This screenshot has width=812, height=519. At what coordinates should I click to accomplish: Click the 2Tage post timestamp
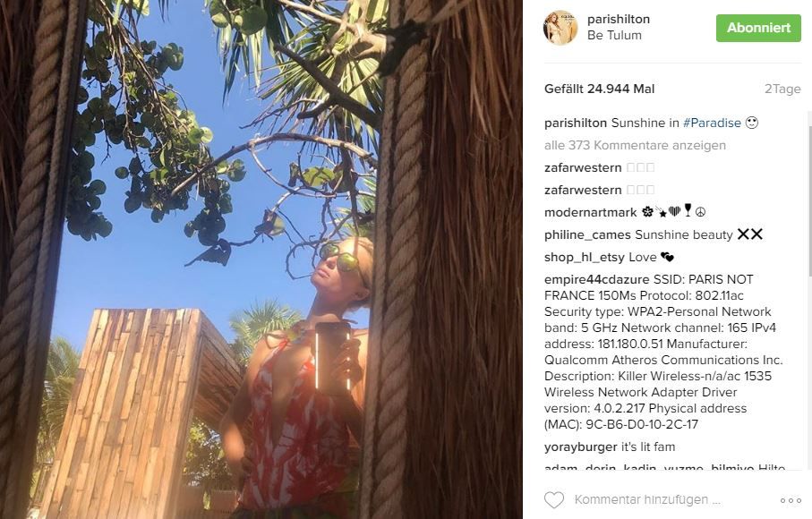point(782,89)
